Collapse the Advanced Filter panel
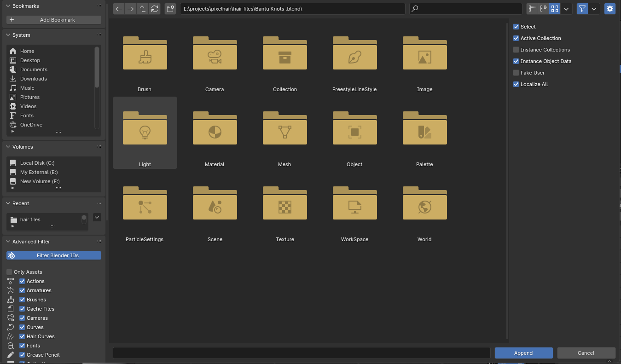 point(8,242)
